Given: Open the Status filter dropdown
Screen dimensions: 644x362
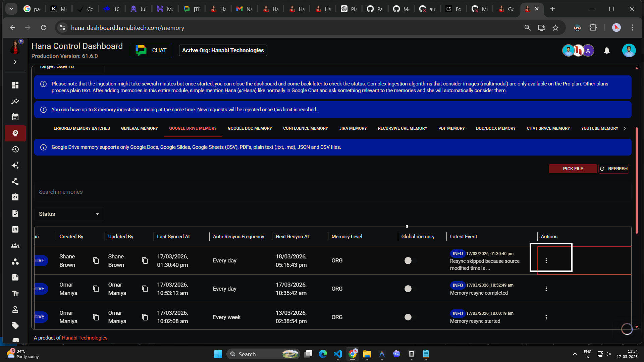Looking at the screenshot, I should 69,214.
